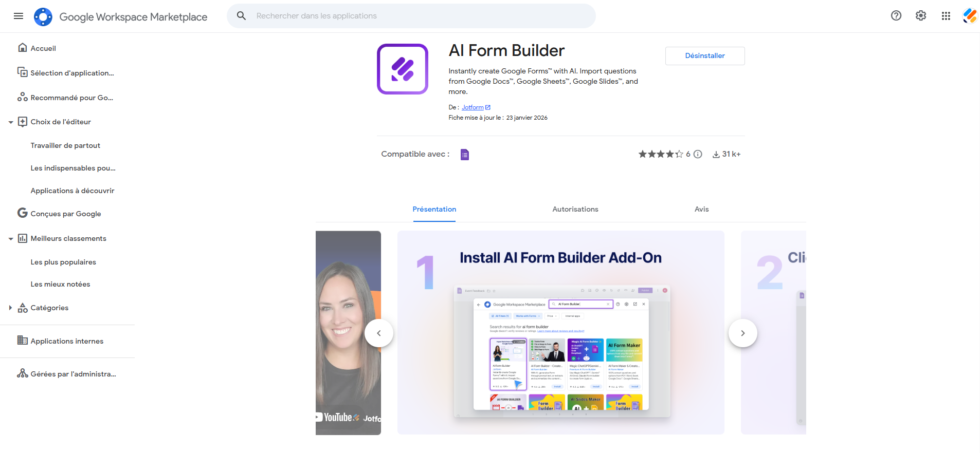Open the YouTube video thumbnail
980x453 pixels.
(x=348, y=333)
